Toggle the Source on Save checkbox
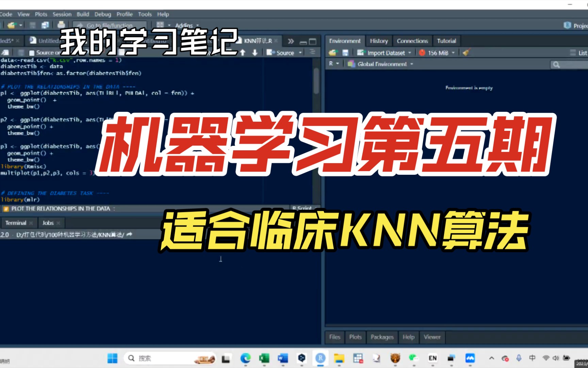588x368 pixels. coord(32,53)
